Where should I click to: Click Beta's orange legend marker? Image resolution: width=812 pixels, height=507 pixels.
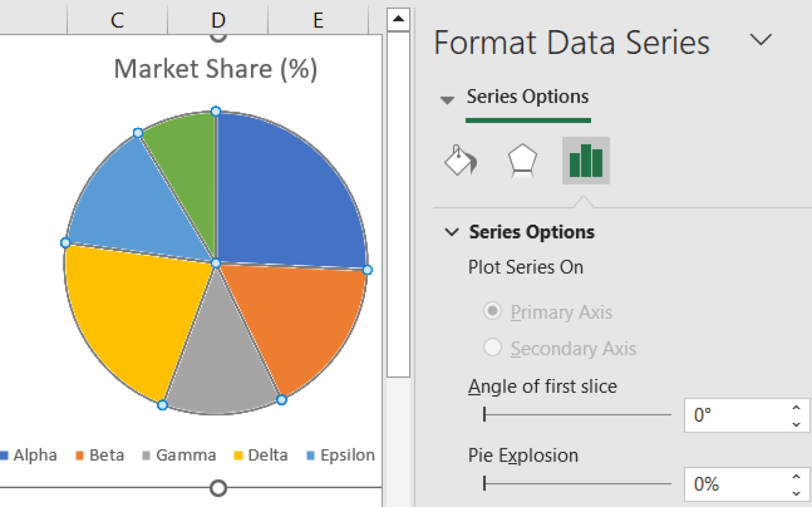coord(80,455)
